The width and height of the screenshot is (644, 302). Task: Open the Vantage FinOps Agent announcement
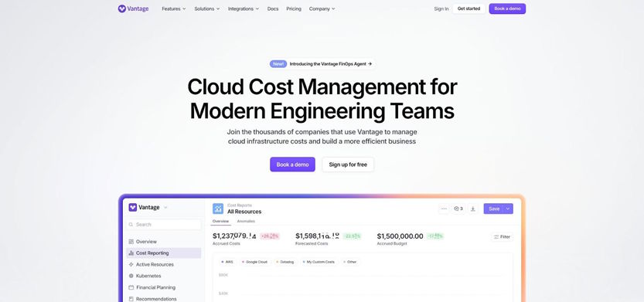[331, 64]
